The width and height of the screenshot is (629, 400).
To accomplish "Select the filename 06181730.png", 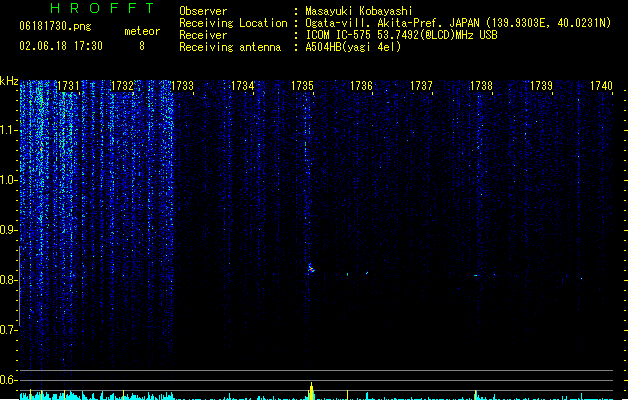I will pyautogui.click(x=55, y=26).
